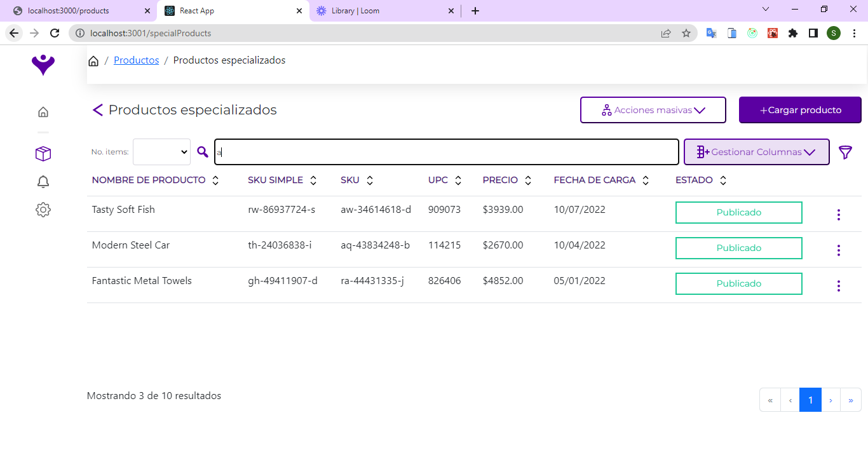
Task: Toggle sorting on FECHA DE CARGA
Action: click(x=645, y=180)
